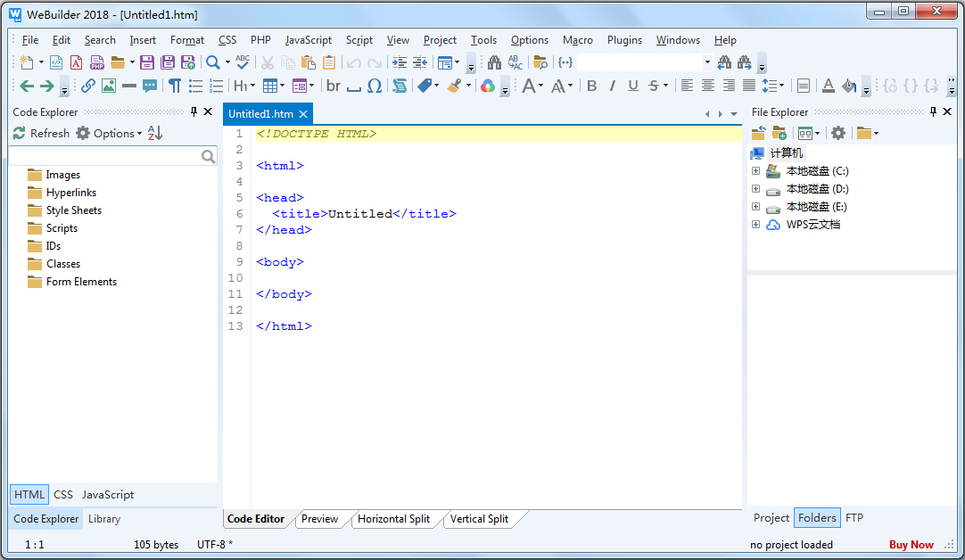Image resolution: width=965 pixels, height=560 pixels.
Task: Open the color picker circle icon
Action: [x=488, y=86]
